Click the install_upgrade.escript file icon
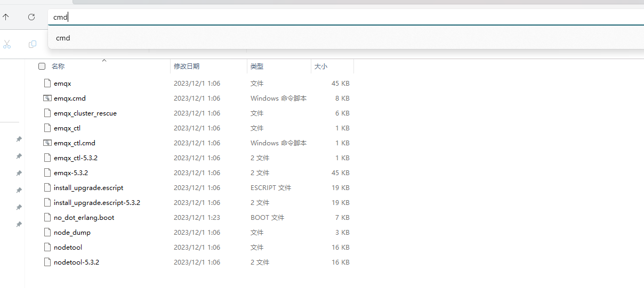Screen dimensions: 644x288 [x=47, y=188]
